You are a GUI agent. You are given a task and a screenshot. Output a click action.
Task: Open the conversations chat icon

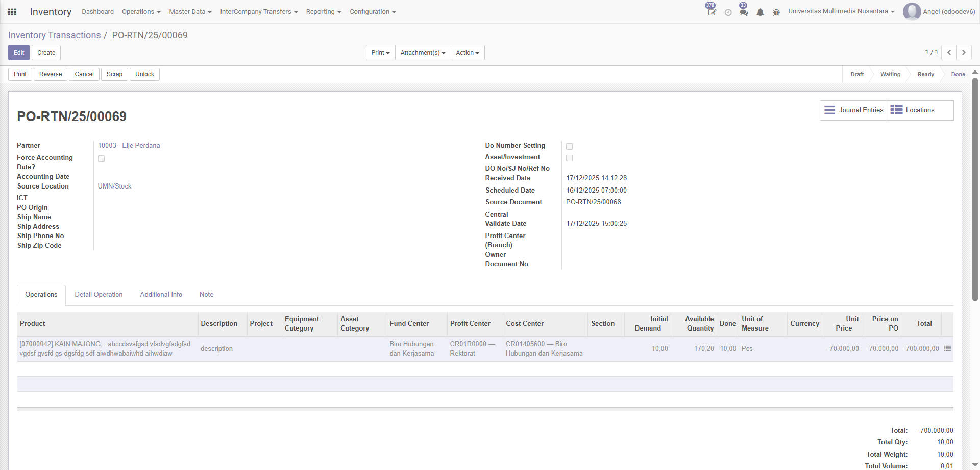coord(744,12)
